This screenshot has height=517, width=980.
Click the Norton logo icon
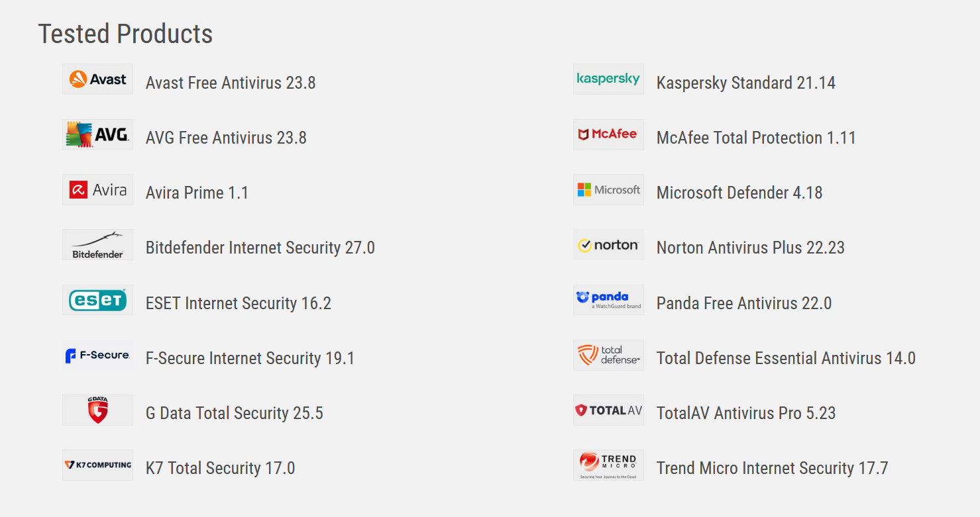608,245
